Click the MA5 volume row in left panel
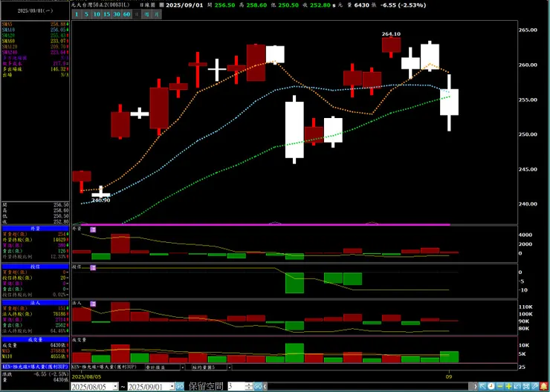 coord(35,350)
